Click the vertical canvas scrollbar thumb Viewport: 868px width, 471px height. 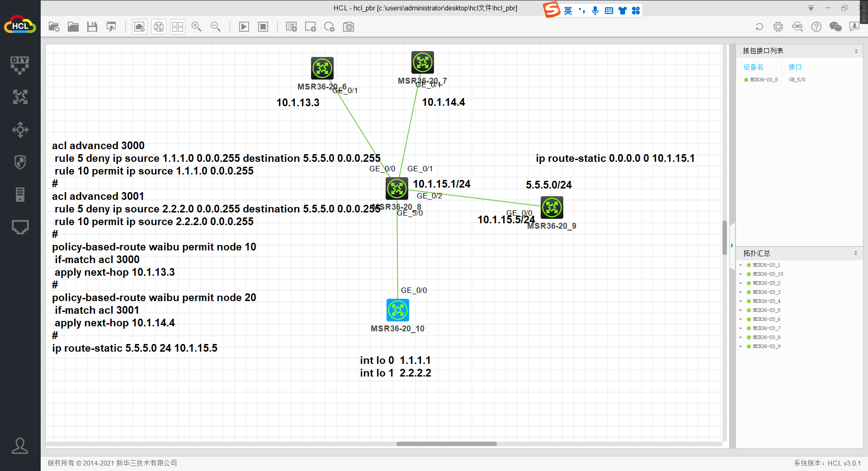[x=725, y=238]
